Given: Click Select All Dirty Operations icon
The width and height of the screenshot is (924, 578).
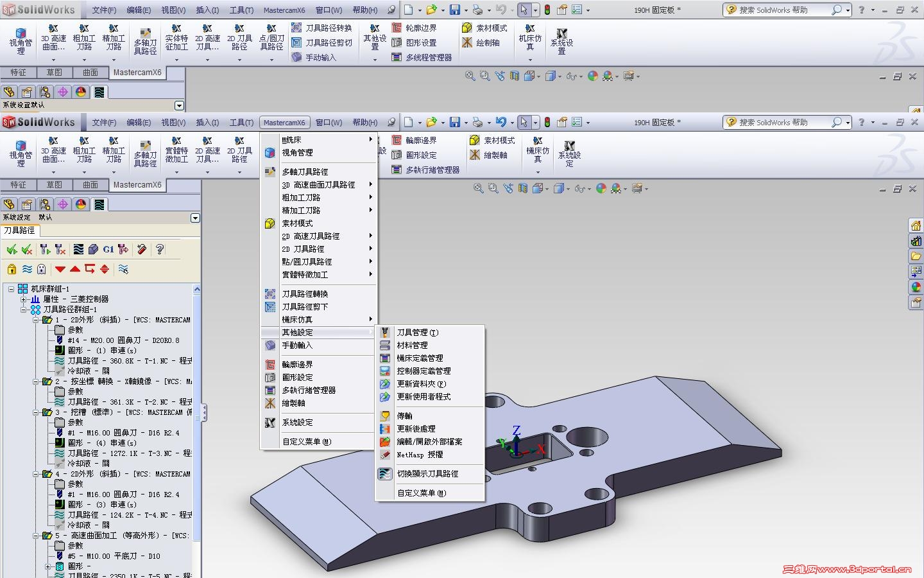Looking at the screenshot, I should (x=27, y=249).
